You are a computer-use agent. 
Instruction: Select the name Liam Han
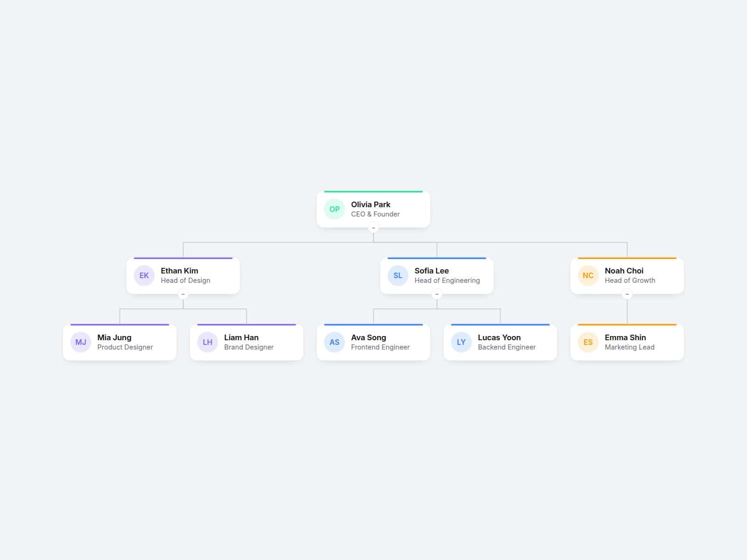pyautogui.click(x=241, y=337)
